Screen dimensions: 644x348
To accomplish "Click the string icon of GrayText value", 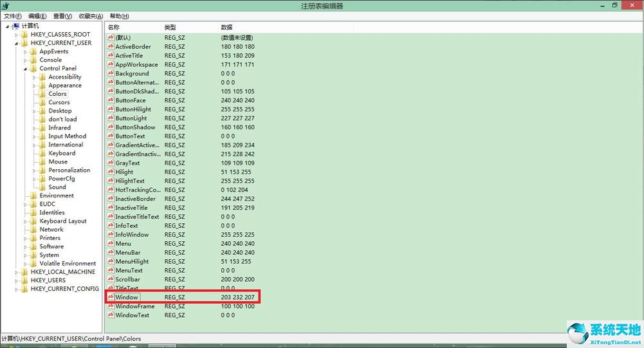I will [x=111, y=163].
